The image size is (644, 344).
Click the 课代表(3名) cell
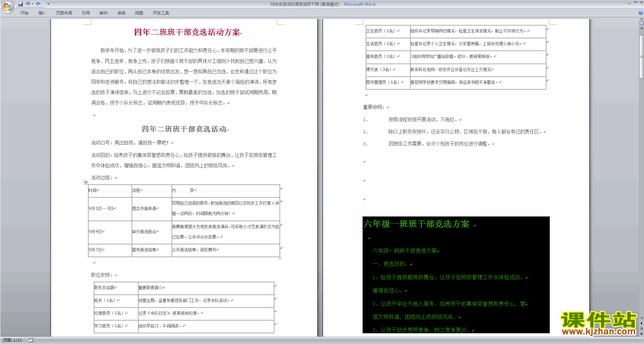point(388,69)
